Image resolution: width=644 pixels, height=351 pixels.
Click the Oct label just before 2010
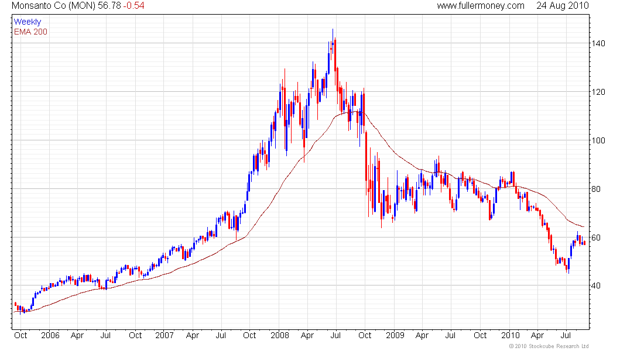click(480, 335)
